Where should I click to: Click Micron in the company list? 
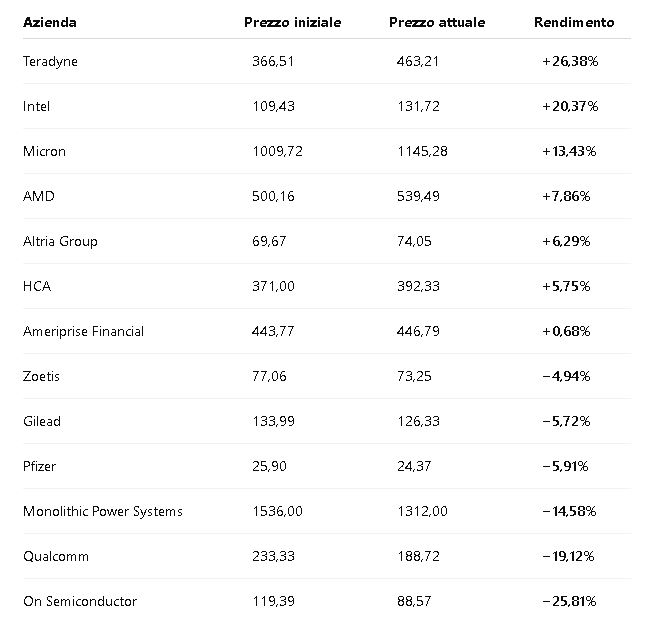[44, 151]
